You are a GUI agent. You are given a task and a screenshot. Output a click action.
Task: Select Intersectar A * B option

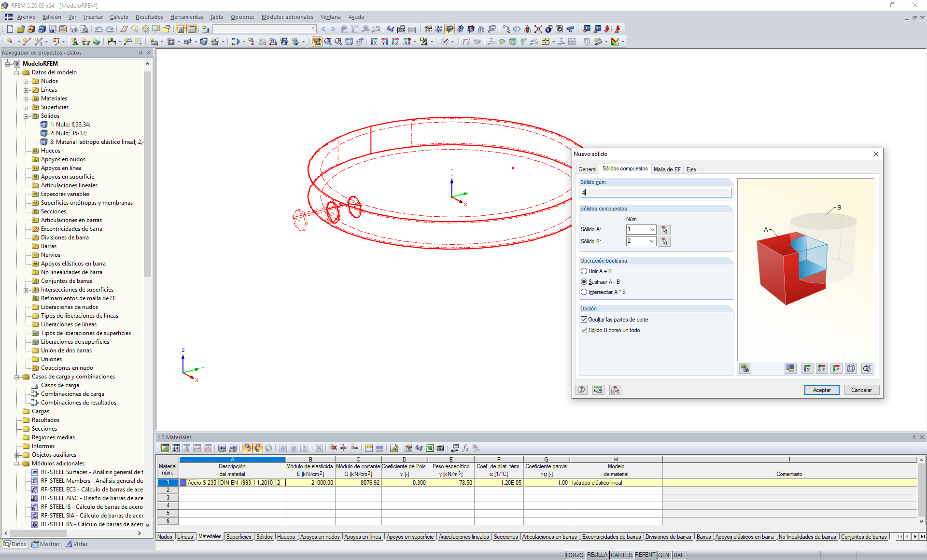tap(584, 292)
